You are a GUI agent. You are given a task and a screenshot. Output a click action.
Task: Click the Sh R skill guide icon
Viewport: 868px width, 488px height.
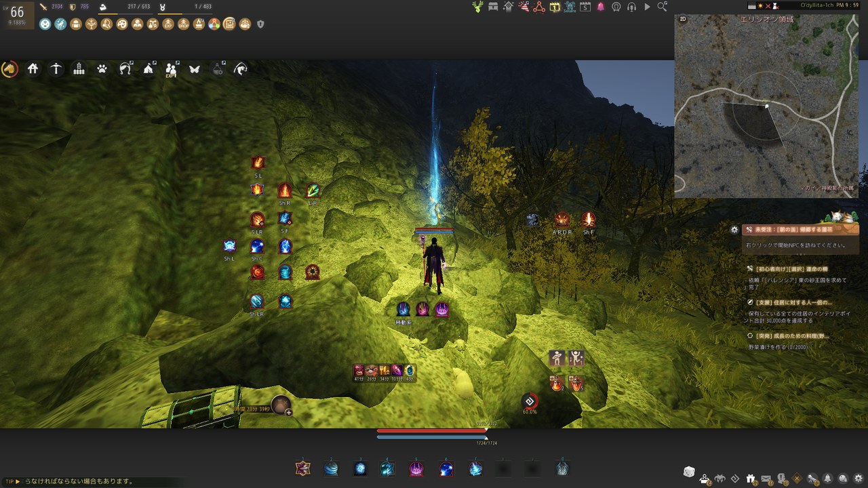tap(285, 190)
